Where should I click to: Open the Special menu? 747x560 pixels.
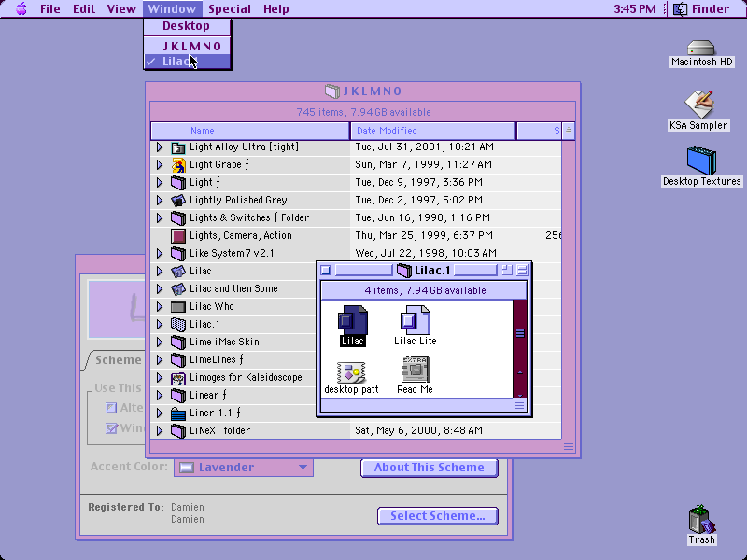click(x=230, y=8)
